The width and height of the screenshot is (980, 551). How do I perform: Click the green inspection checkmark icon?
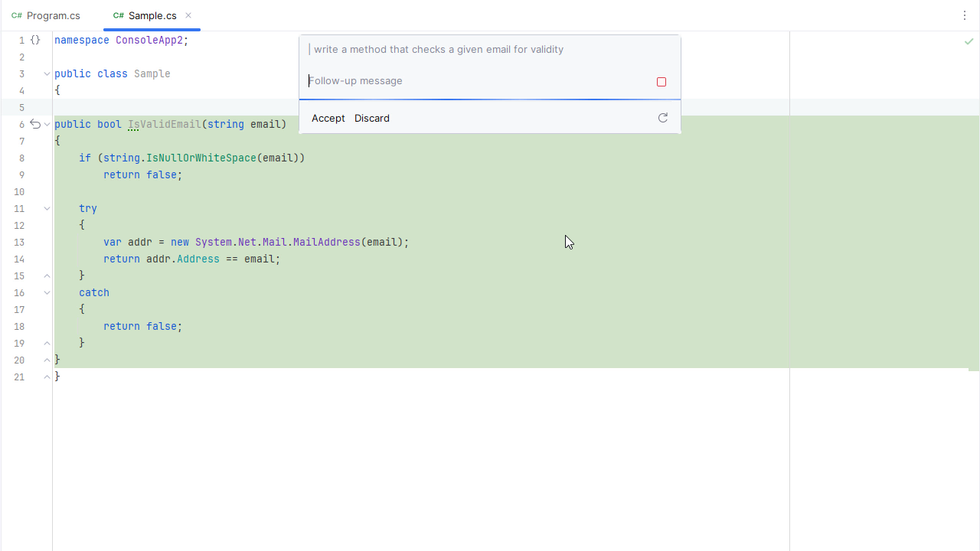(x=969, y=41)
